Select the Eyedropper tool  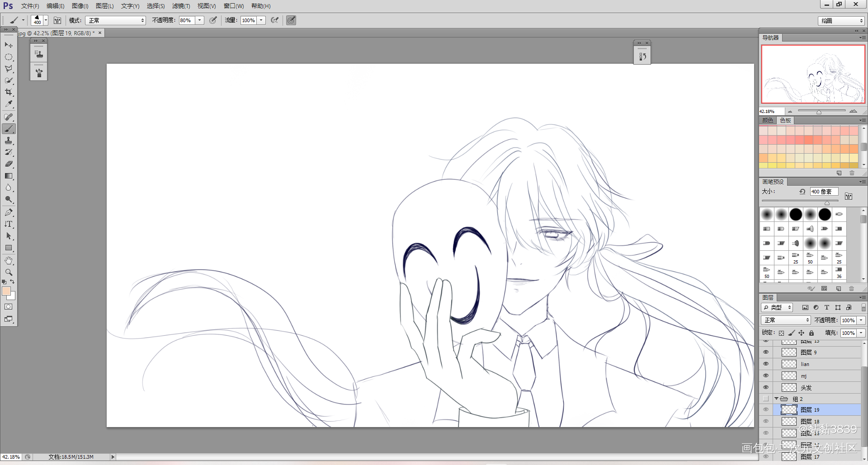tap(9, 104)
